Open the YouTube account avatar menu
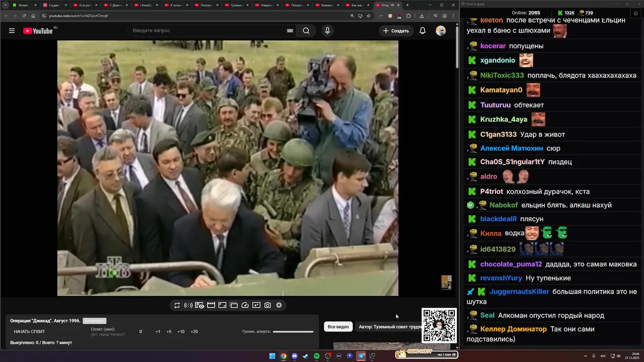Image resolution: width=644 pixels, height=362 pixels. tap(441, 31)
